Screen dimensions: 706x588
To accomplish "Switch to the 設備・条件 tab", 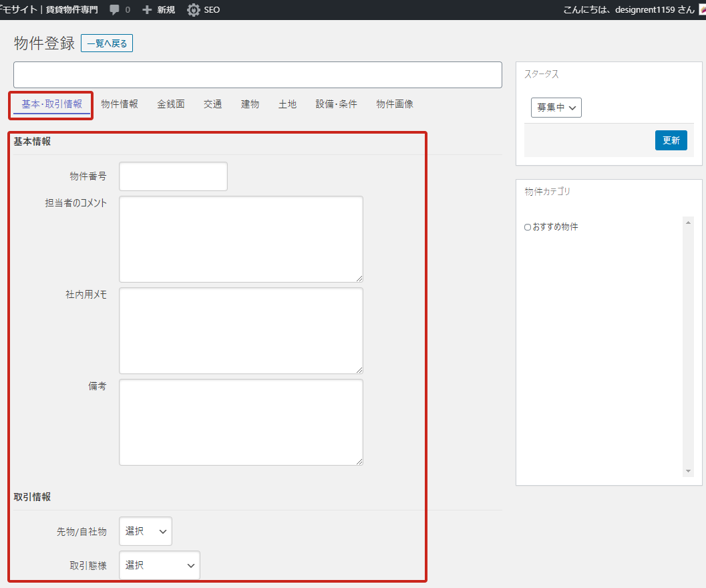I will (x=336, y=104).
